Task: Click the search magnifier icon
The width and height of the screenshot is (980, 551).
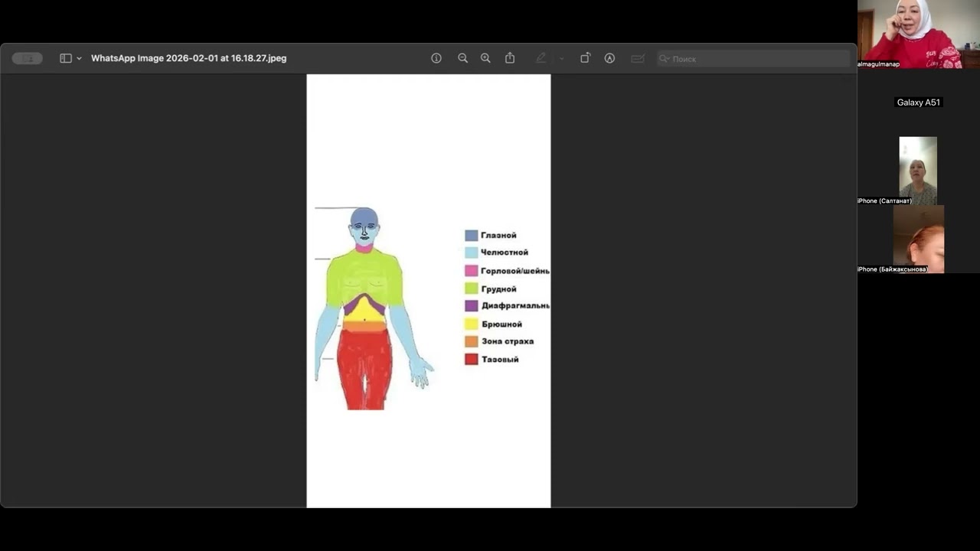Action: point(665,58)
